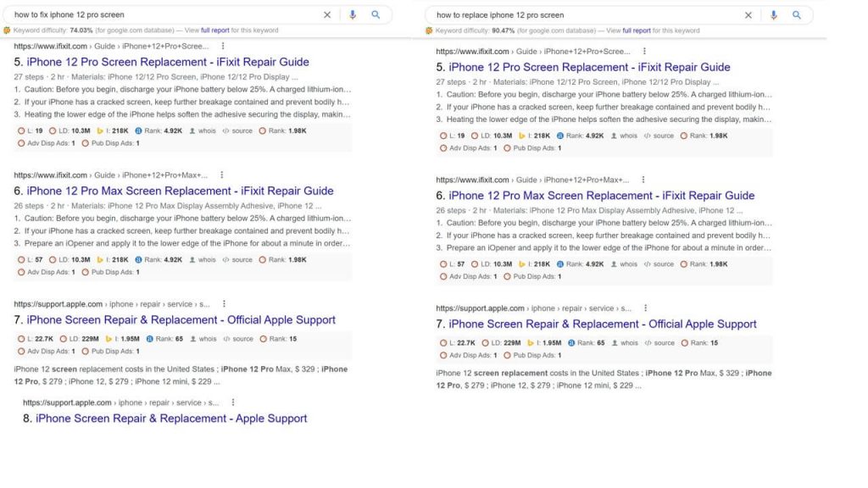Open right result 7 Official Apple Support

(x=603, y=324)
